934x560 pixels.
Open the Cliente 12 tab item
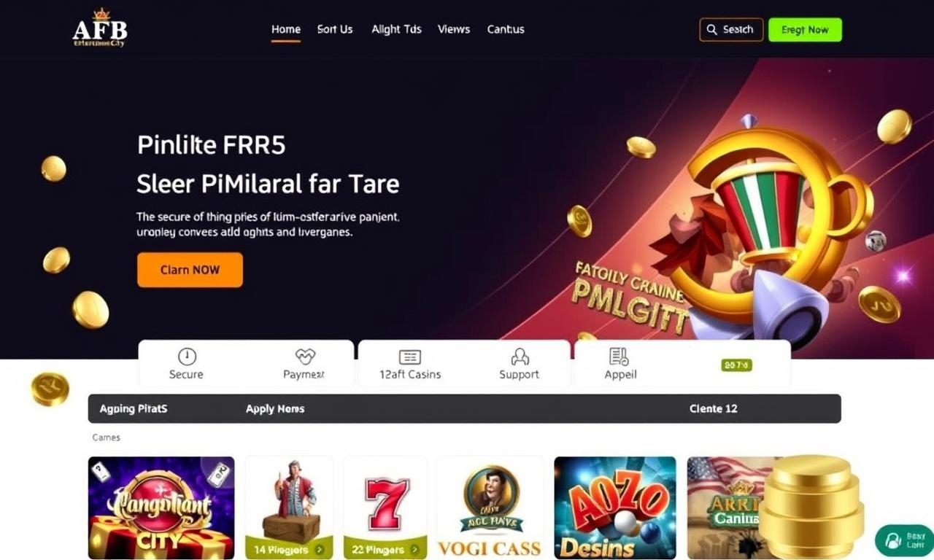[x=714, y=409]
